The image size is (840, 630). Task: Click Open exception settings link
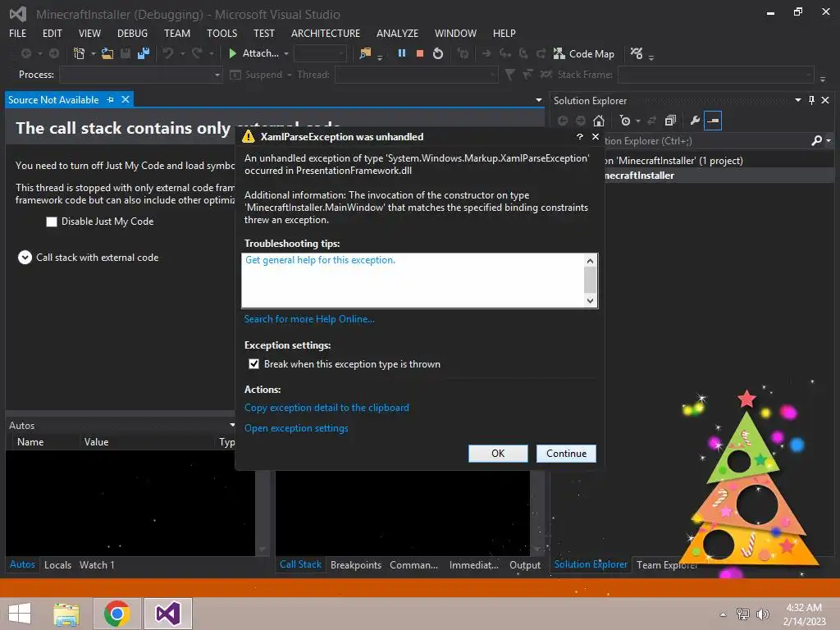click(x=295, y=428)
